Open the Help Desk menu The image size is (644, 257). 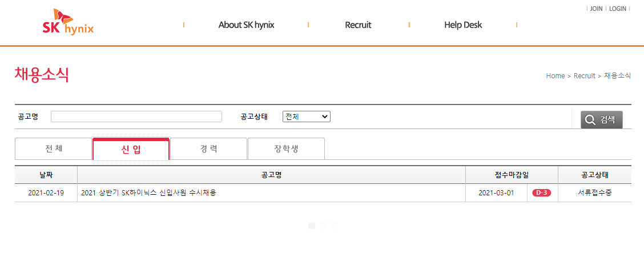(x=463, y=25)
